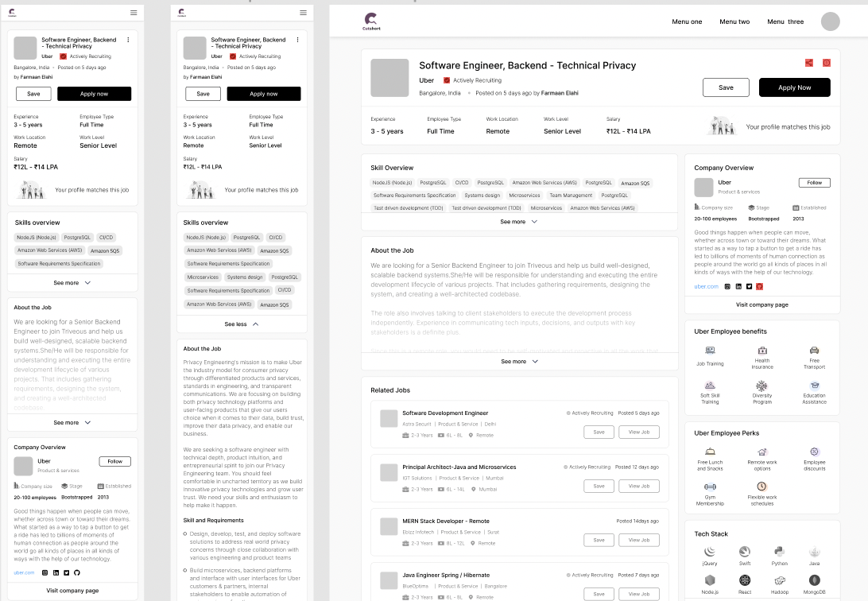Open uber.com link in desktop Company Overview

click(x=706, y=287)
